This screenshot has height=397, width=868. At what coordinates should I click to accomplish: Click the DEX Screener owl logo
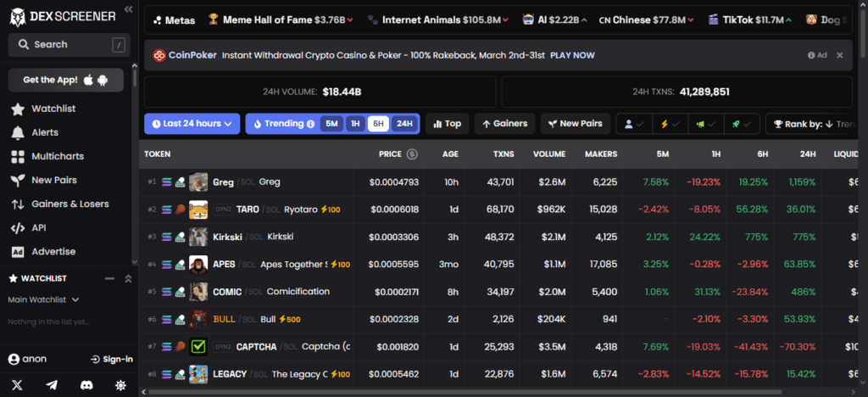click(x=19, y=17)
